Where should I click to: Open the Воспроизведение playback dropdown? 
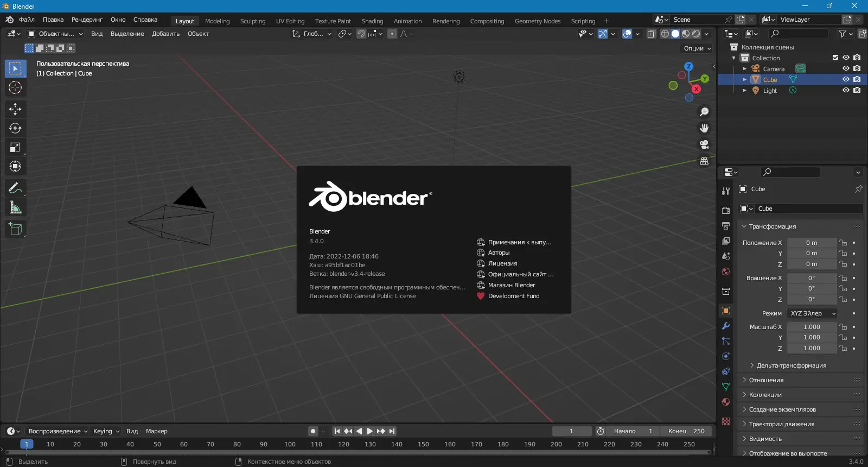point(58,431)
